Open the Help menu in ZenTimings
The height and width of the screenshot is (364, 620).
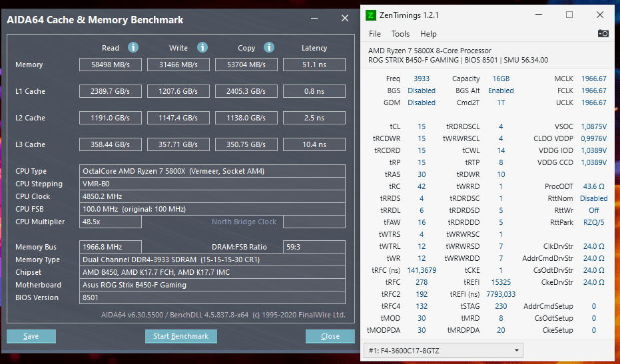click(x=428, y=34)
